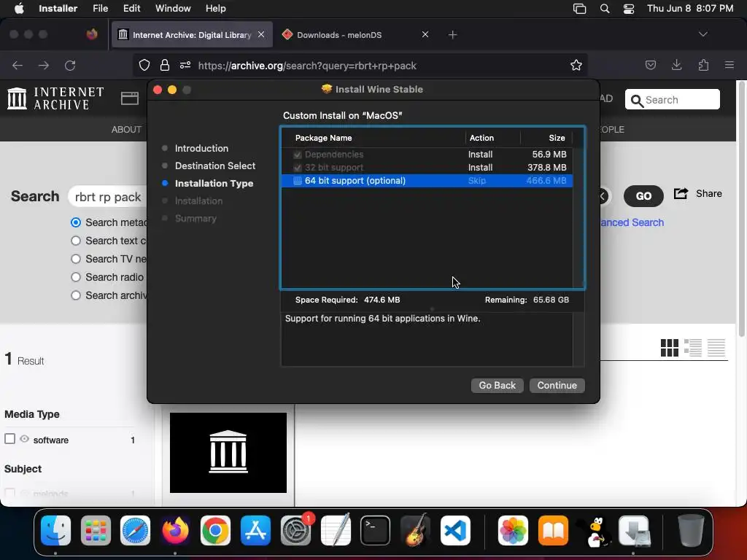Select the Search metadata radio button

[76, 222]
